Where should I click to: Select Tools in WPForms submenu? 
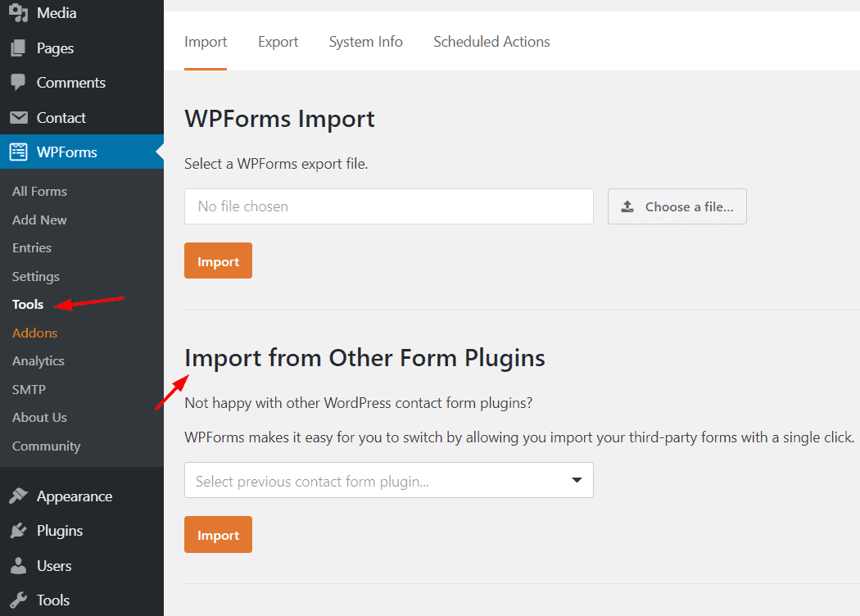pos(27,305)
